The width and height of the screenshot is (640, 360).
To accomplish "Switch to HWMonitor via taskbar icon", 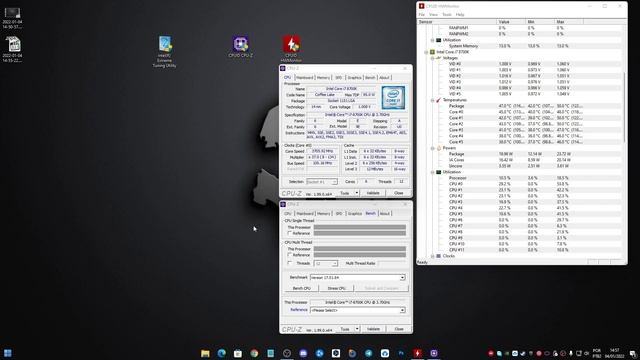I will pos(418,353).
